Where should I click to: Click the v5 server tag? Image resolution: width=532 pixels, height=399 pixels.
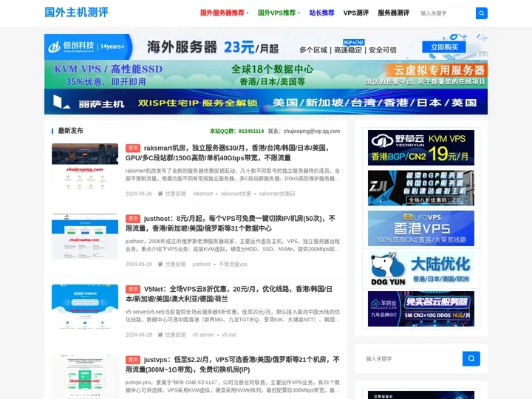pyautogui.click(x=203, y=335)
